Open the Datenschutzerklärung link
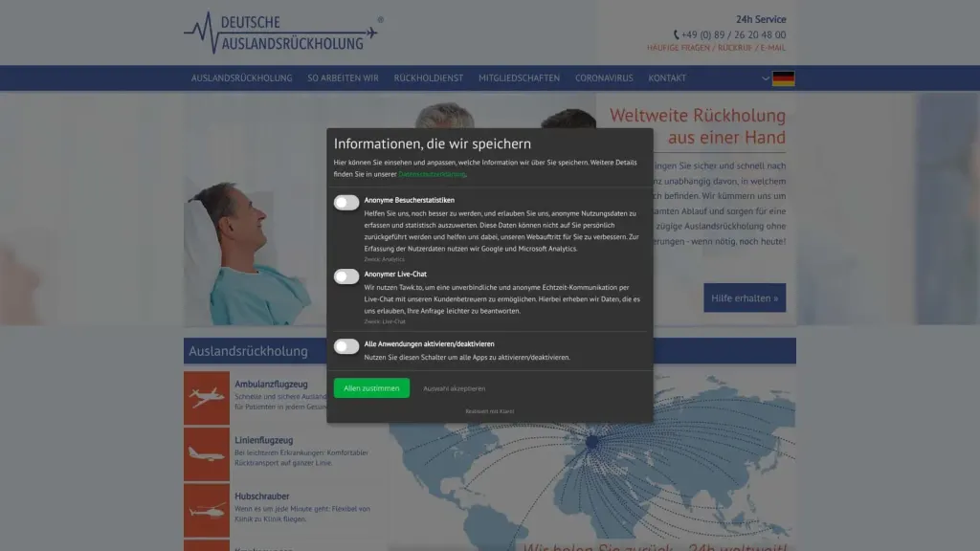Screen dimensions: 980x551 (x=432, y=174)
